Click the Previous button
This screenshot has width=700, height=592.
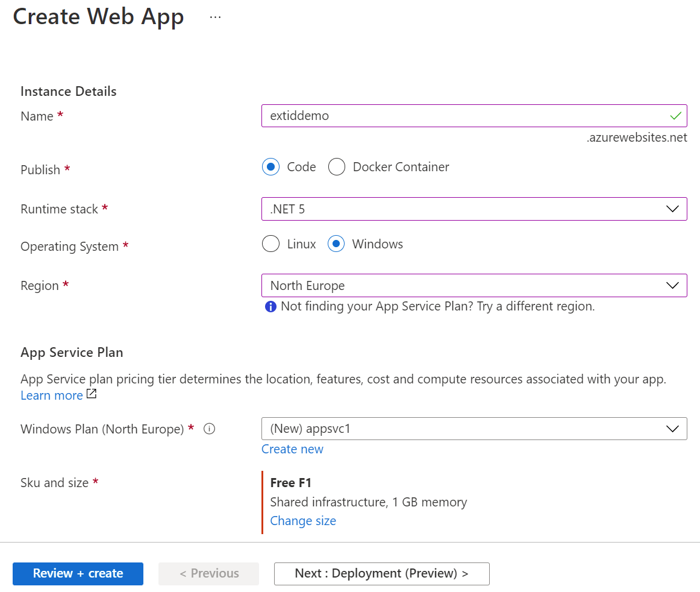point(208,573)
